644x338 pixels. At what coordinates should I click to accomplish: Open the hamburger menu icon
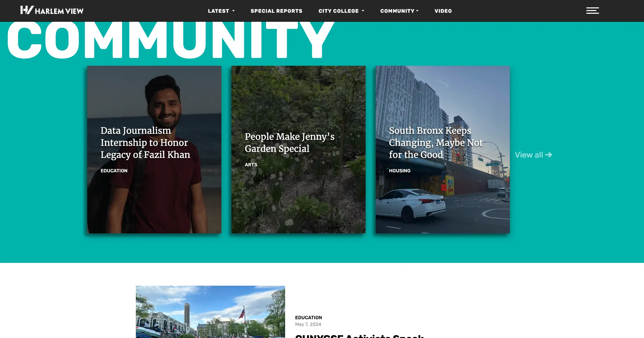[592, 11]
